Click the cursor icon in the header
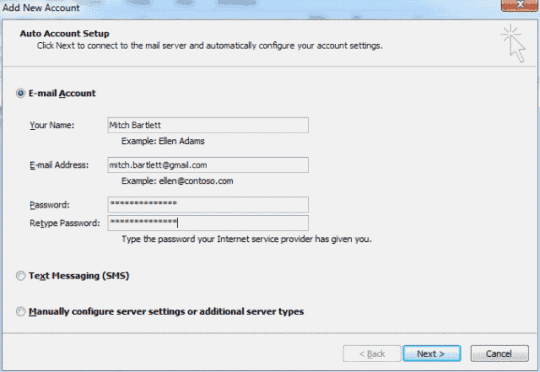Screen dimensions: 540x372 point(513,44)
